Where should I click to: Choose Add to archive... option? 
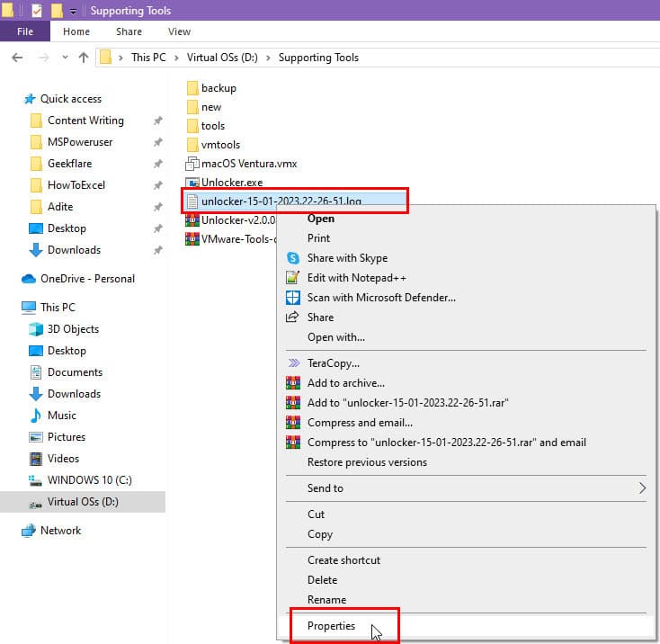click(345, 383)
